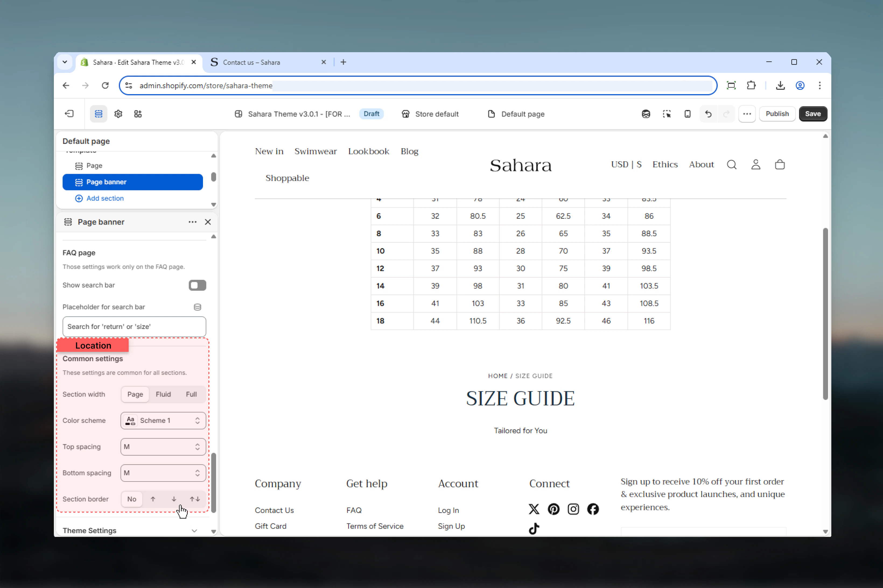Toggle the inspector selection icon
The width and height of the screenshot is (883, 588).
point(667,114)
